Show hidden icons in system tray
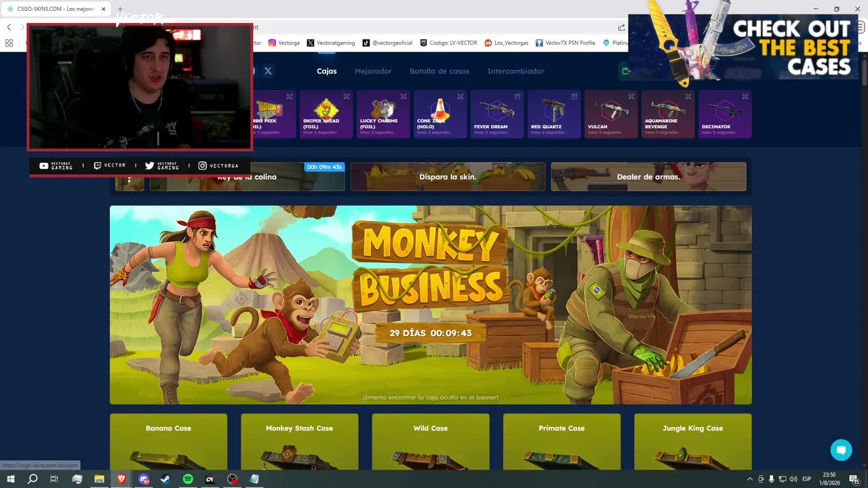Screen dimensions: 868x488 749,479
